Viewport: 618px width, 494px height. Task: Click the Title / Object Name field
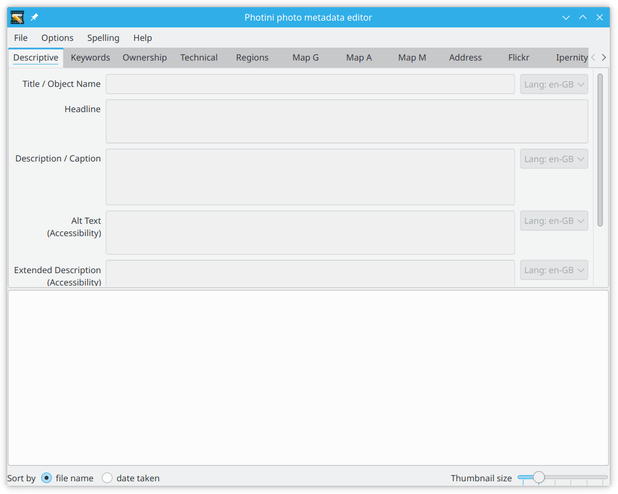point(310,84)
